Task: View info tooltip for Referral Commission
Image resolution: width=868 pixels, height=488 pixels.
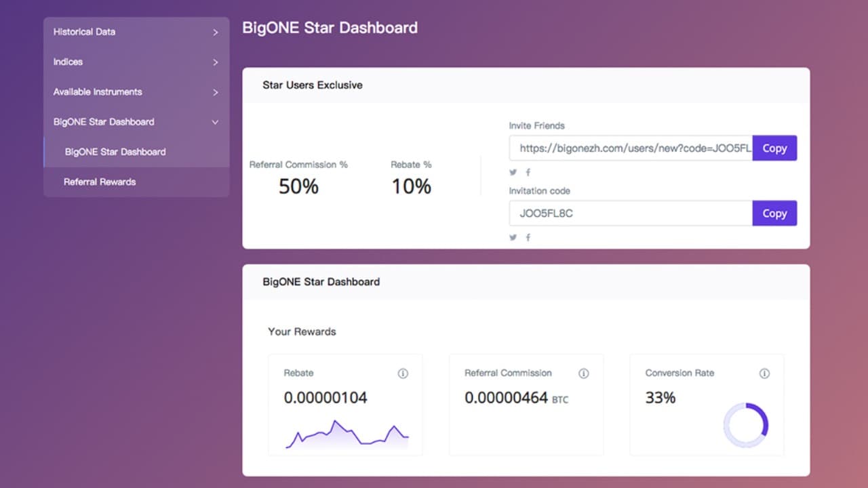Action: click(584, 373)
